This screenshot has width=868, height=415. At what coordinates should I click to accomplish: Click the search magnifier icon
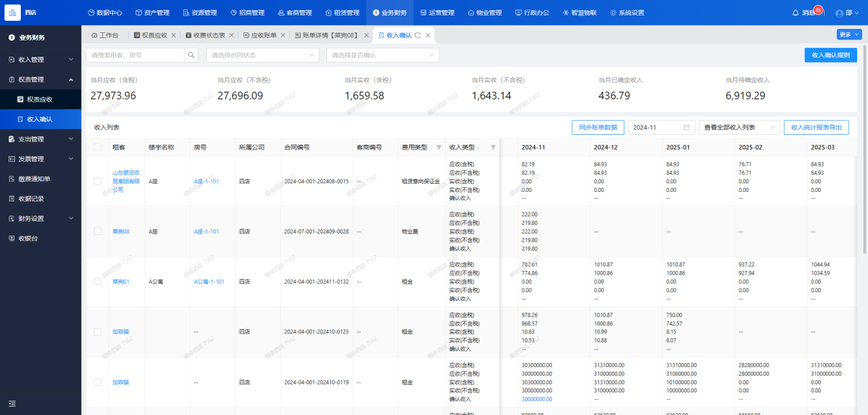(191, 55)
